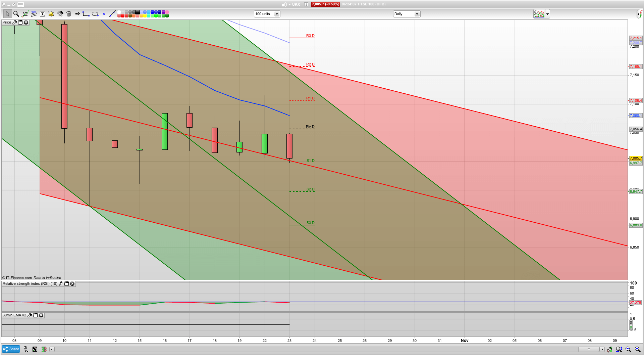Select the text annotation tool
Viewport: 644px width, 355px height.
coord(43,14)
